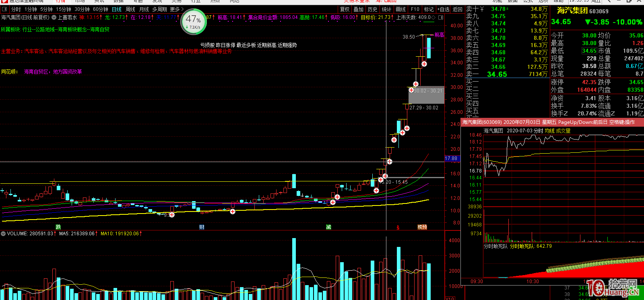Toggle 复权 price adjustment

(345, 9)
